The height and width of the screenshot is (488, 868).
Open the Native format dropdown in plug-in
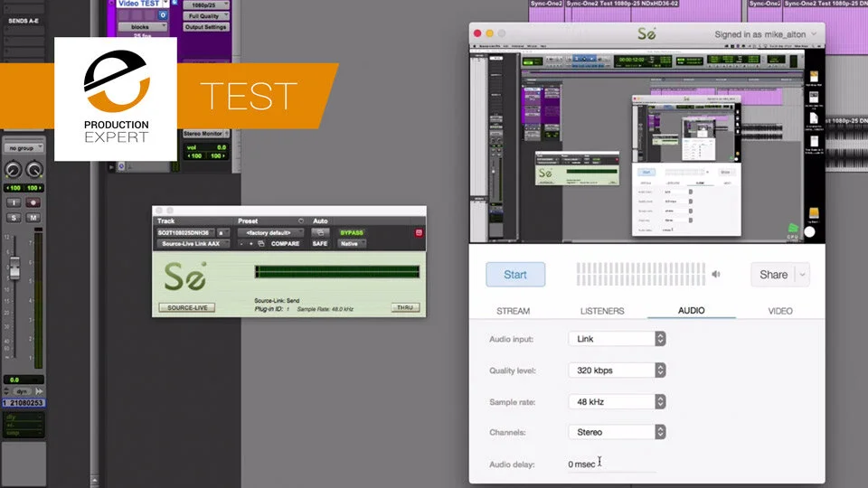pos(351,243)
